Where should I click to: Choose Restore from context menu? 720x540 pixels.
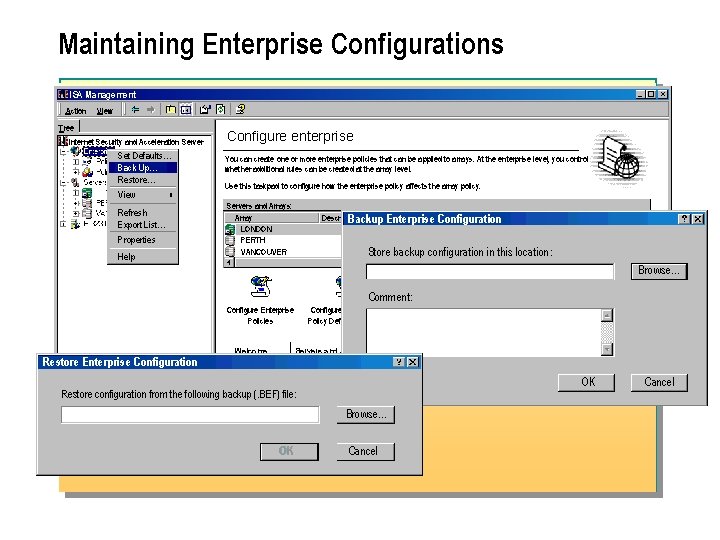(x=143, y=180)
